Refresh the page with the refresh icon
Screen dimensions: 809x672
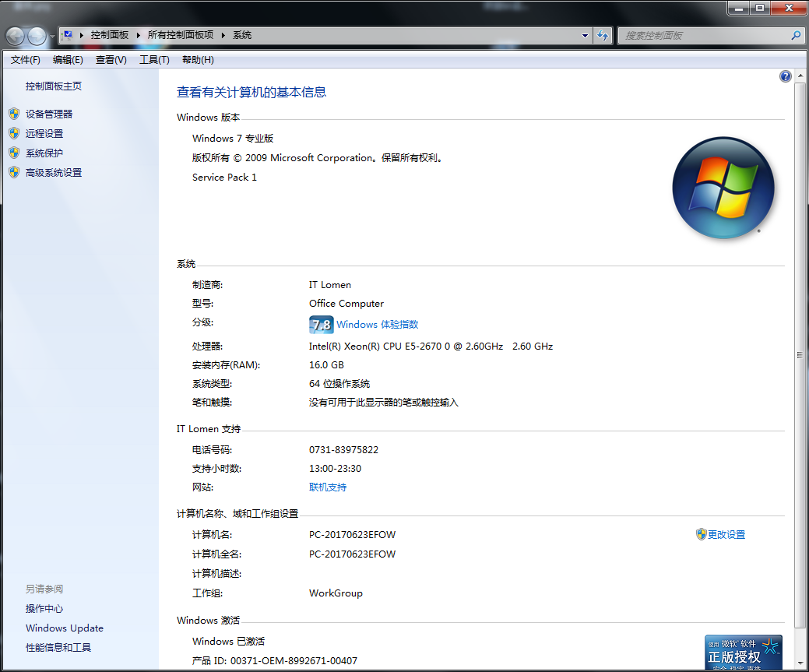tap(602, 36)
